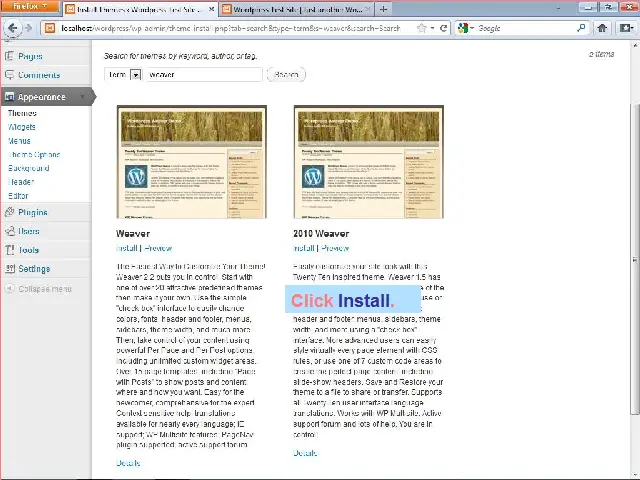
Task: Bookmark the page with the star icon
Action: pos(422,28)
